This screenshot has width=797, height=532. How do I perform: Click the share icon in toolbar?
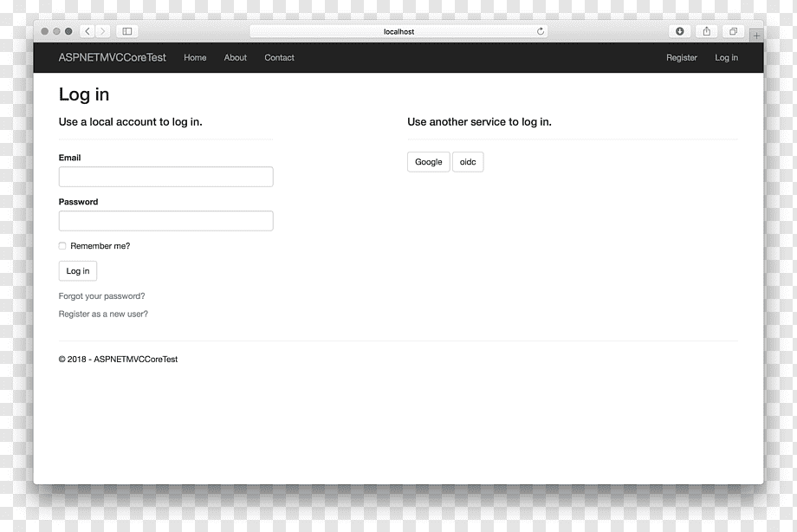point(707,31)
